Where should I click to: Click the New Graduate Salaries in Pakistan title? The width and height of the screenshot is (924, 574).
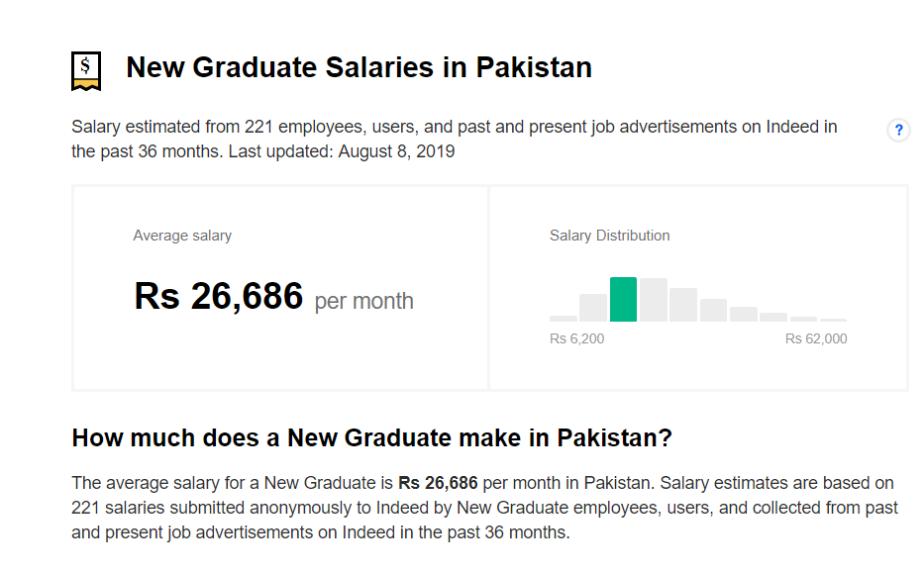(x=359, y=67)
